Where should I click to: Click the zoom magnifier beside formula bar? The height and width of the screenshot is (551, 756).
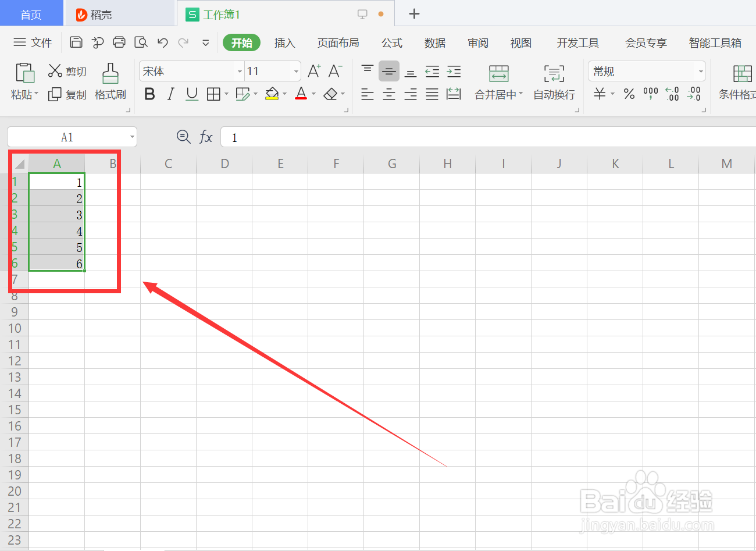183,137
